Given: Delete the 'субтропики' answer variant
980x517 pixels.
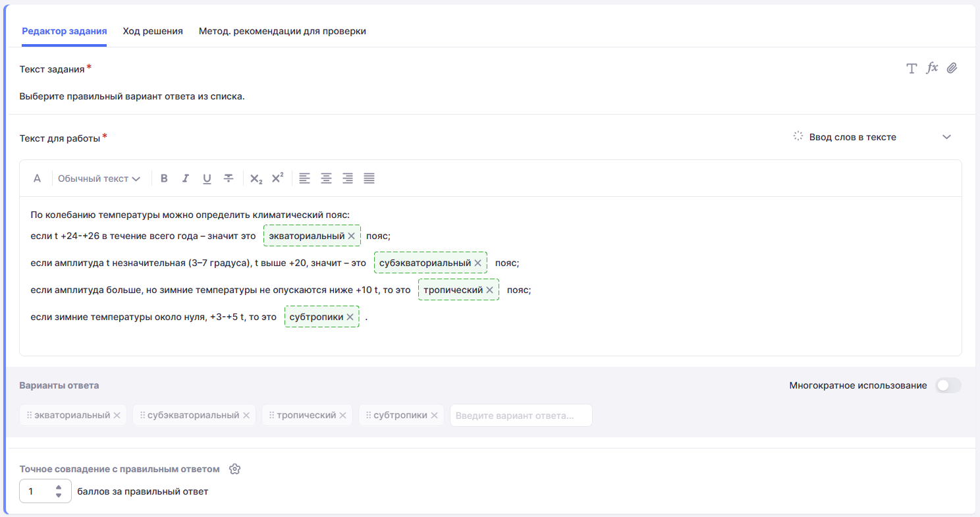Looking at the screenshot, I should pyautogui.click(x=434, y=416).
